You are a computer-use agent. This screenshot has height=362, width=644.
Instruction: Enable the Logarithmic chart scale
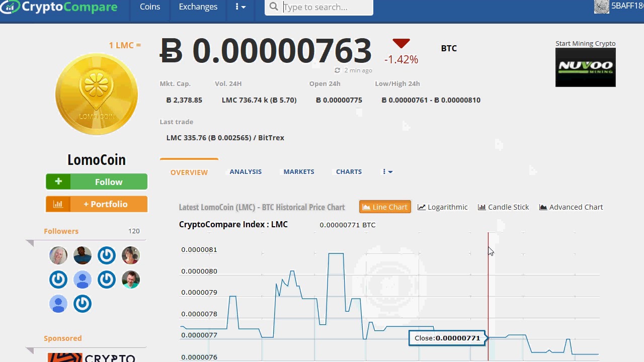pos(443,207)
